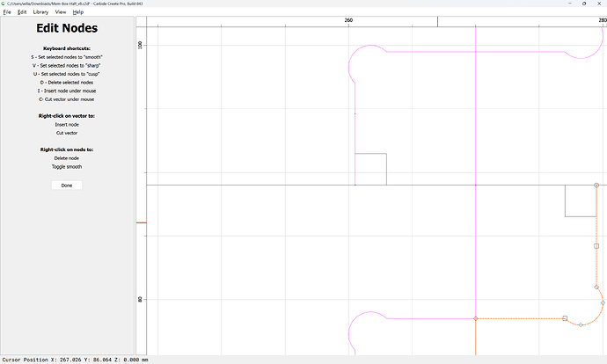Click the Carbide Create icon in the title bar

click(4, 4)
